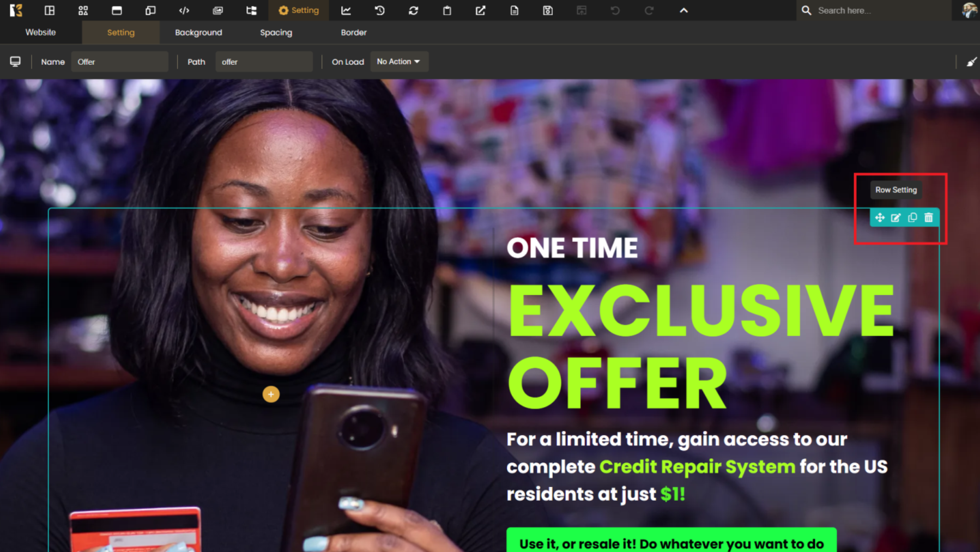Open the external link preview icon
This screenshot has height=552, width=980.
pyautogui.click(x=480, y=10)
